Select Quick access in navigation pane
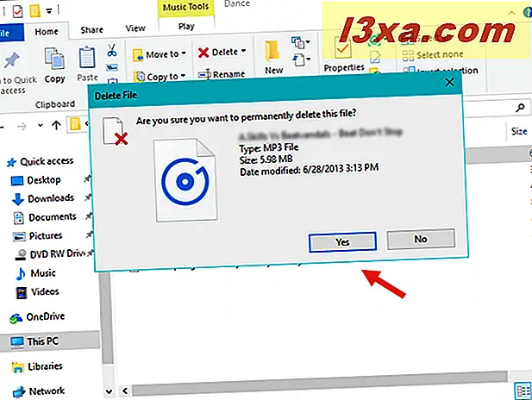Image resolution: width=532 pixels, height=400 pixels. pyautogui.click(x=40, y=161)
